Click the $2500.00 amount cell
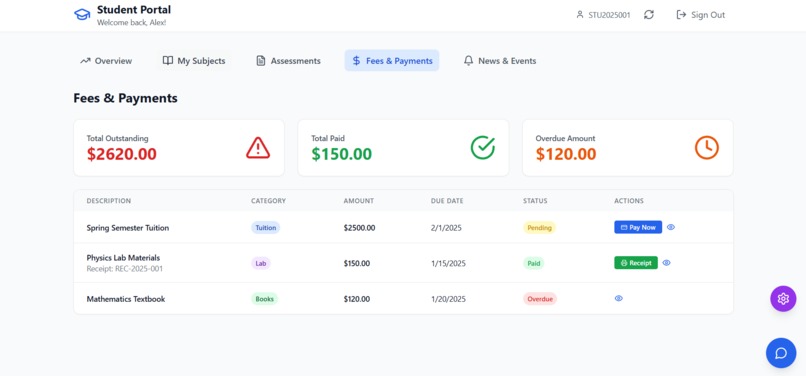Screen dimensions: 806x376 (359, 228)
